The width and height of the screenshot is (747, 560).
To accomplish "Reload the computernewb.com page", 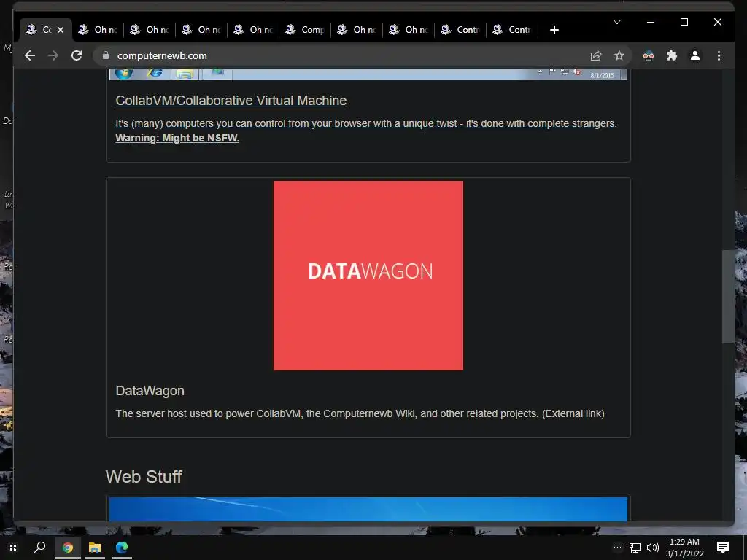I will tap(77, 55).
